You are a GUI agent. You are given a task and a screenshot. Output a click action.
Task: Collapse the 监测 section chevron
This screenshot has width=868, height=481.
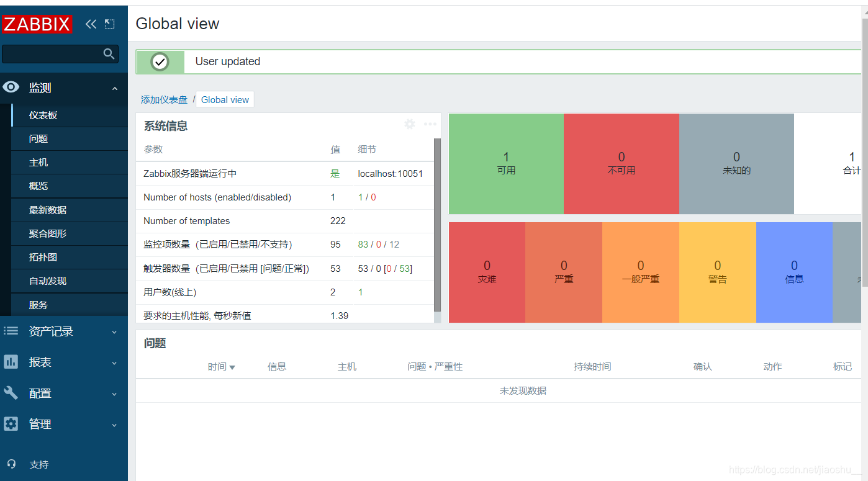(115, 89)
